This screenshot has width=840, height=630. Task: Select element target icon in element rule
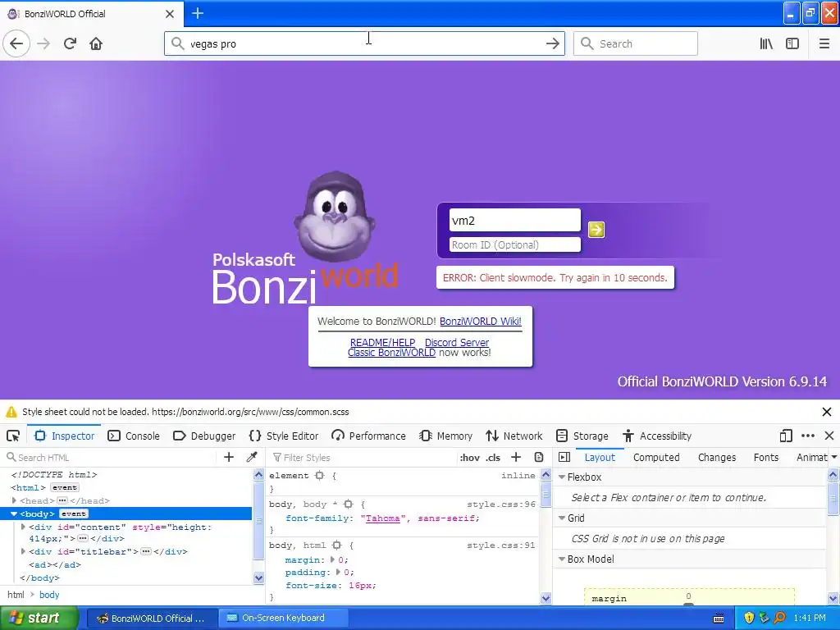coord(320,475)
